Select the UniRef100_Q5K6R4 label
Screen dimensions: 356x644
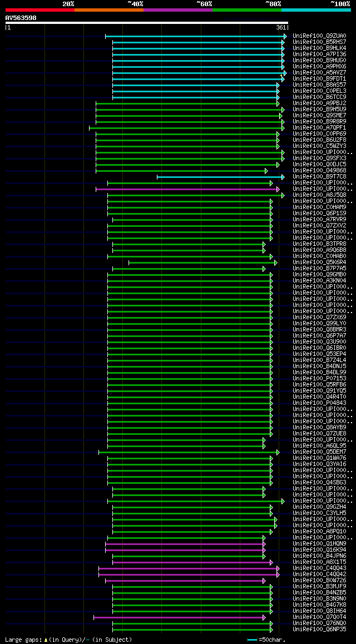pos(319,262)
